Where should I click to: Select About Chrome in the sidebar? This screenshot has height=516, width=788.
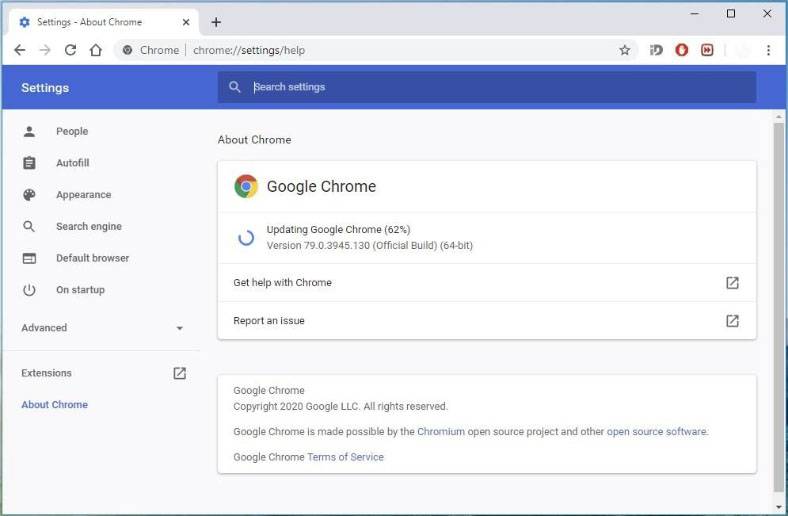(x=54, y=404)
